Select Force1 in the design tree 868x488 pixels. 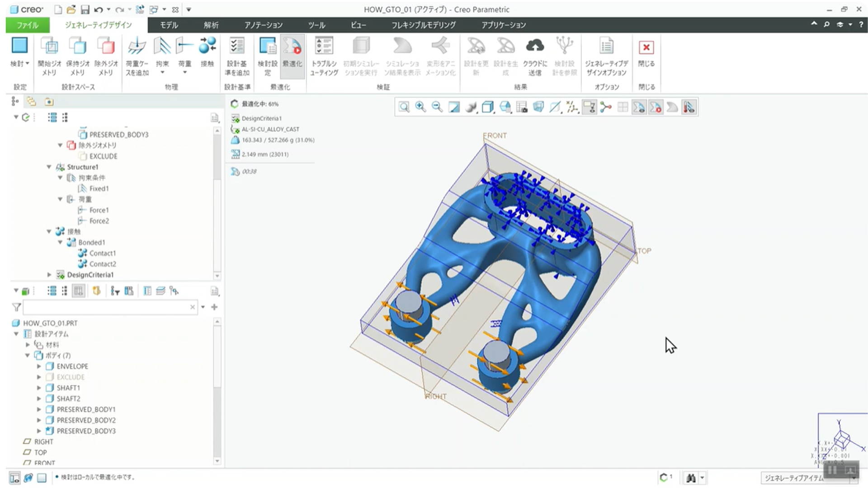coord(99,210)
